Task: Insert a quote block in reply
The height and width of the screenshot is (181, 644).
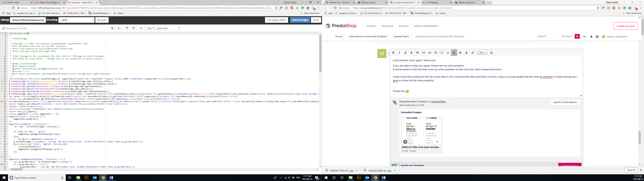Action: coord(423,53)
